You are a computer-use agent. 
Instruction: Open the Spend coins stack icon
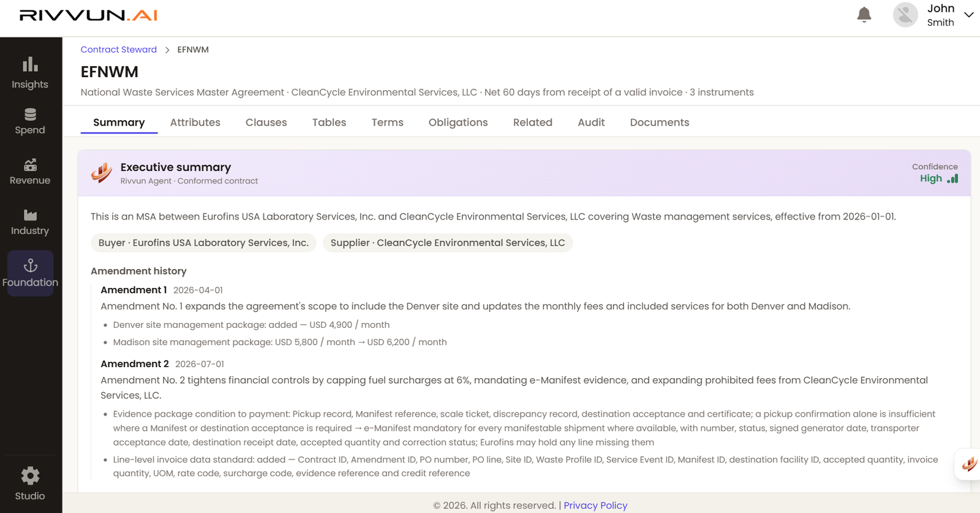pos(30,114)
